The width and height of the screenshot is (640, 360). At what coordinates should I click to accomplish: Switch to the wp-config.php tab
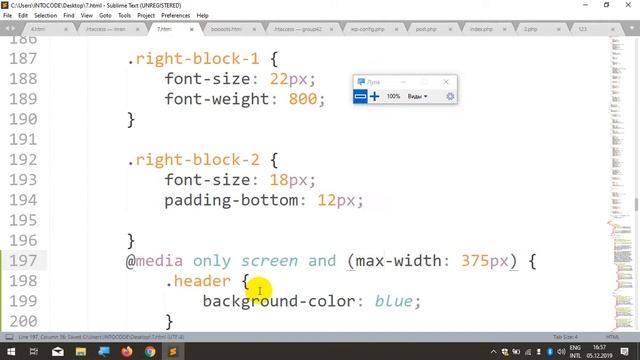click(x=367, y=29)
